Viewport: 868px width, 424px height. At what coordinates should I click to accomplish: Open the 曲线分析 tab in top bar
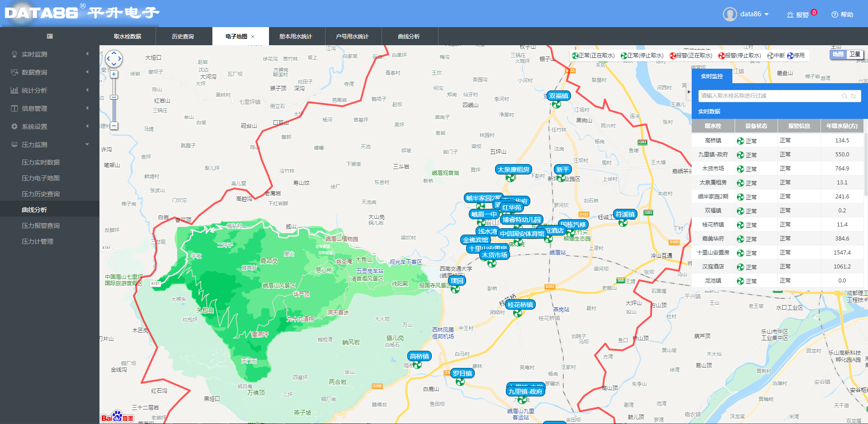click(x=409, y=37)
